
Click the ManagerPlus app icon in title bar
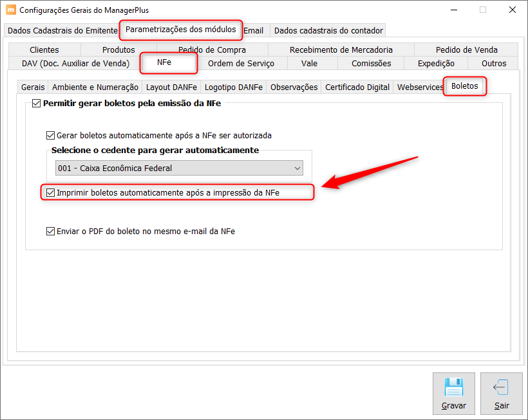(11, 10)
